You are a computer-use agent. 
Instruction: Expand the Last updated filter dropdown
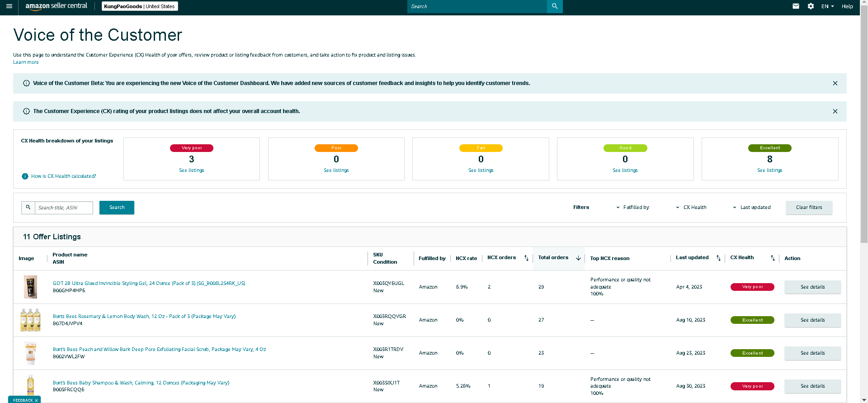click(752, 208)
